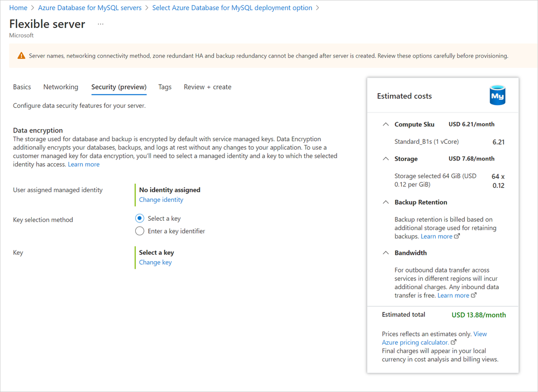Open the ellipsis menu beside Flexible server
This screenshot has width=538, height=392.
[x=101, y=24]
